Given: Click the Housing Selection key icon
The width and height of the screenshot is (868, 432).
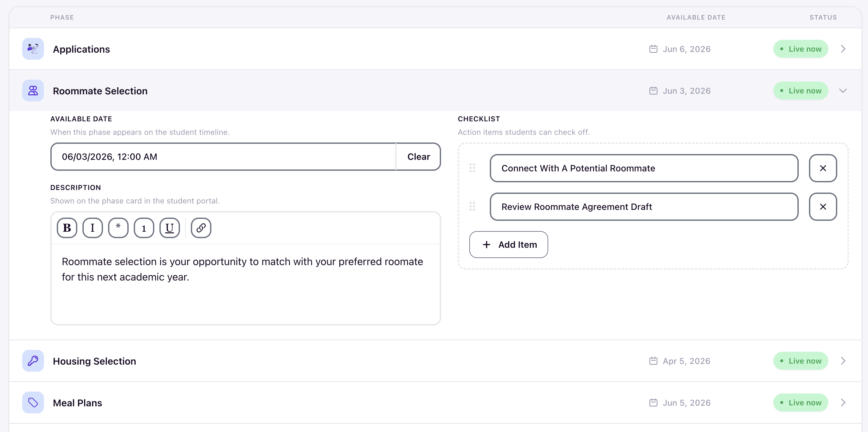Looking at the screenshot, I should click(33, 361).
